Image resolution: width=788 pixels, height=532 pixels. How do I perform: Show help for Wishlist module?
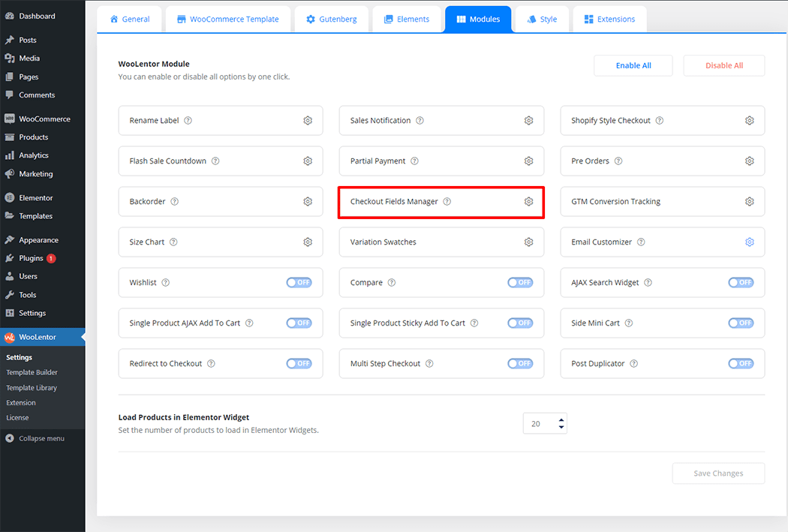tap(165, 282)
